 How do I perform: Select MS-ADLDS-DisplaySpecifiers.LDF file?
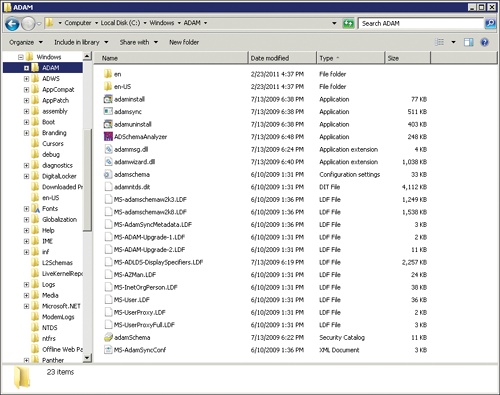158,262
